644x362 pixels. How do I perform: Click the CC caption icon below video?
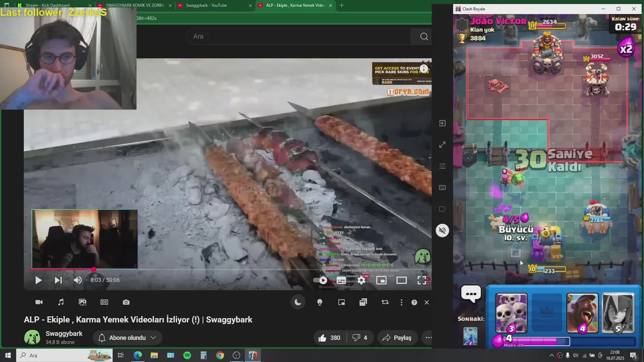pos(104,302)
